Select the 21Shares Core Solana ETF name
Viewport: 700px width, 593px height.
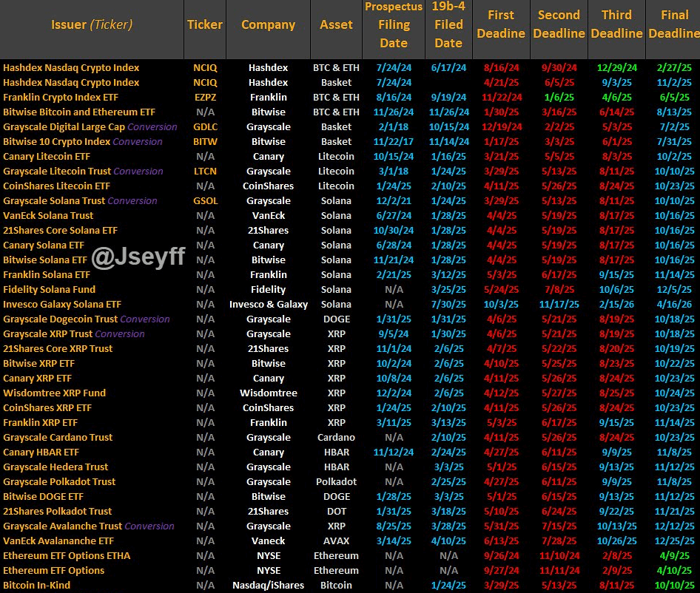[60, 230]
